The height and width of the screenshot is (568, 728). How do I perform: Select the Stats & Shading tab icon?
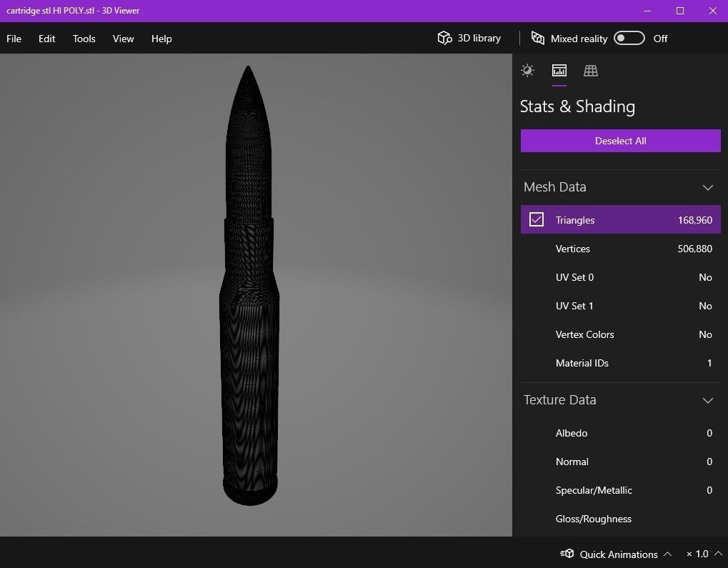[559, 71]
